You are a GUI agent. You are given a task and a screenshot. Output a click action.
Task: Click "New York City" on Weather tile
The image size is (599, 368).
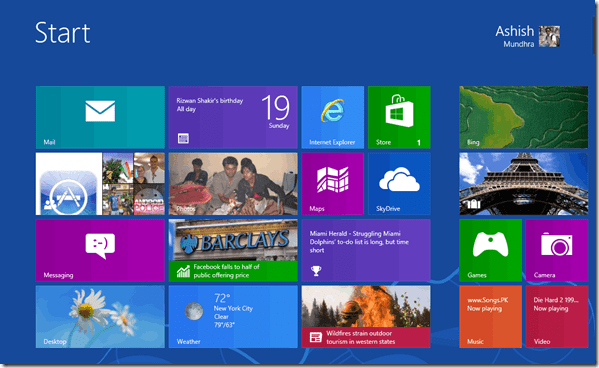pos(233,308)
